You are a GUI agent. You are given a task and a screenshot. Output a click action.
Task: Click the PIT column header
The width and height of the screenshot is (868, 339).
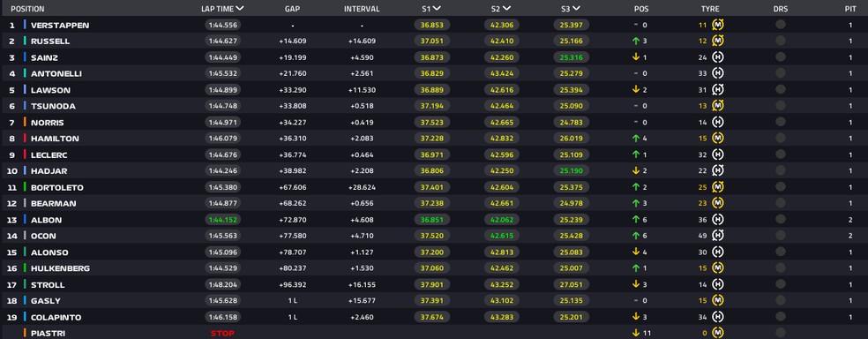click(x=850, y=9)
